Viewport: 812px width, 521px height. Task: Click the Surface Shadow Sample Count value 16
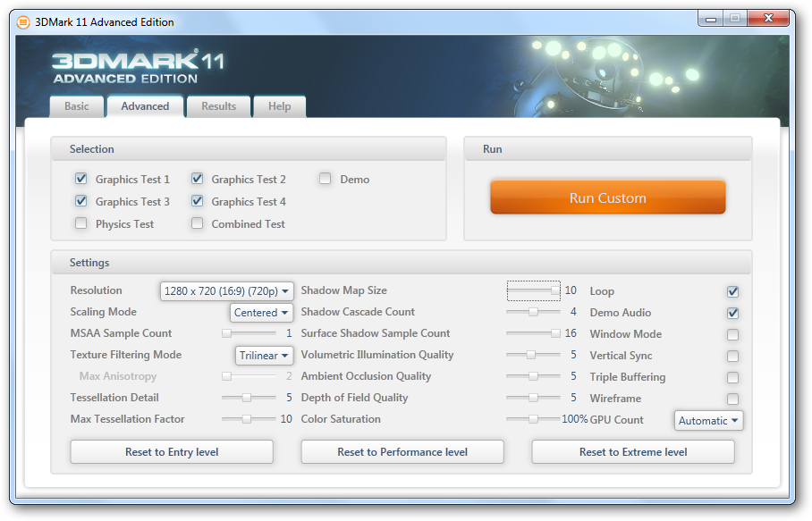pyautogui.click(x=571, y=333)
